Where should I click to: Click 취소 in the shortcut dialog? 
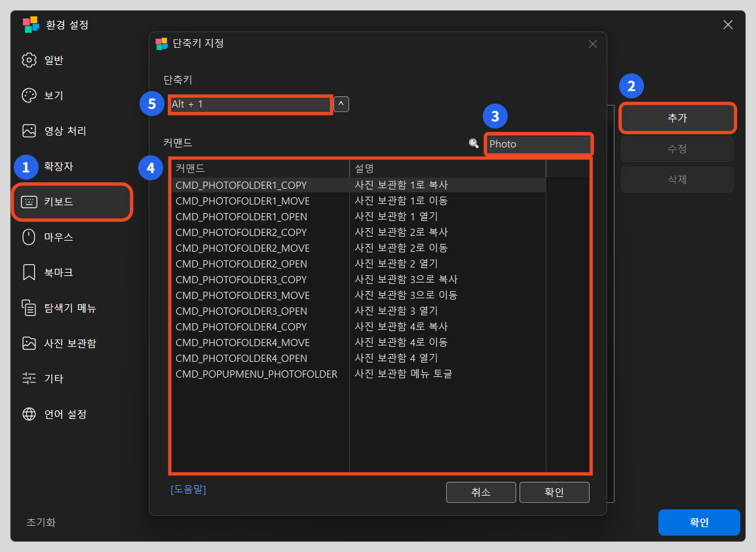(x=481, y=492)
